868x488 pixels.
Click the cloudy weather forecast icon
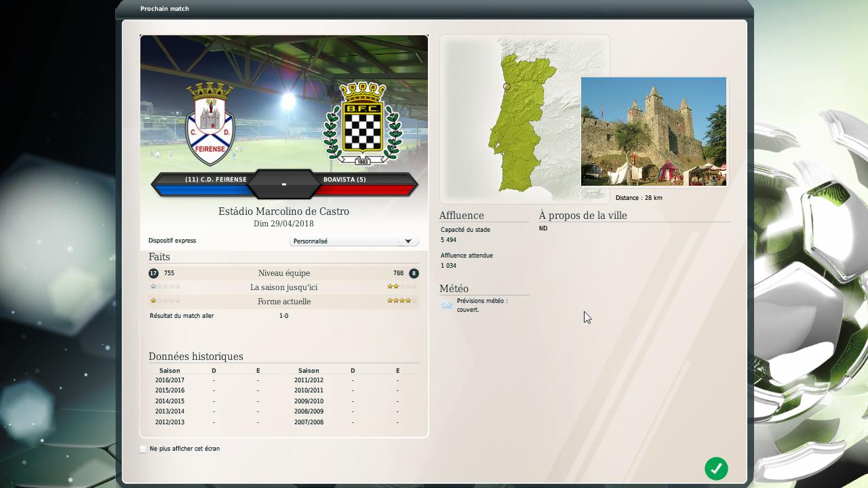point(447,306)
